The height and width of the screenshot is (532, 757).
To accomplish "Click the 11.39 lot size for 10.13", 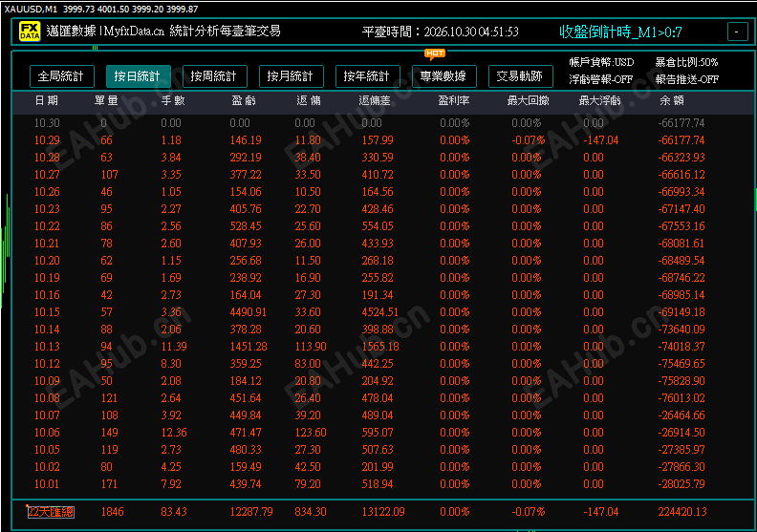I will tap(174, 347).
